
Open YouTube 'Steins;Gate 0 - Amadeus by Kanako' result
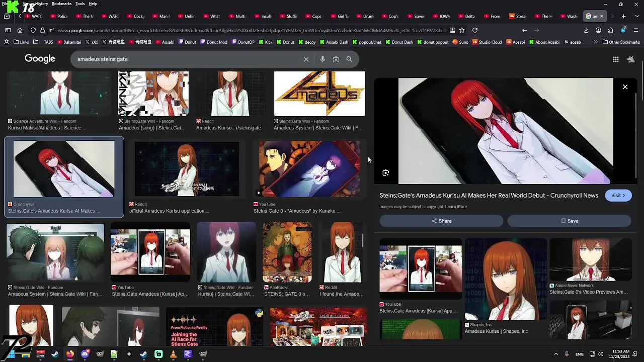309,169
